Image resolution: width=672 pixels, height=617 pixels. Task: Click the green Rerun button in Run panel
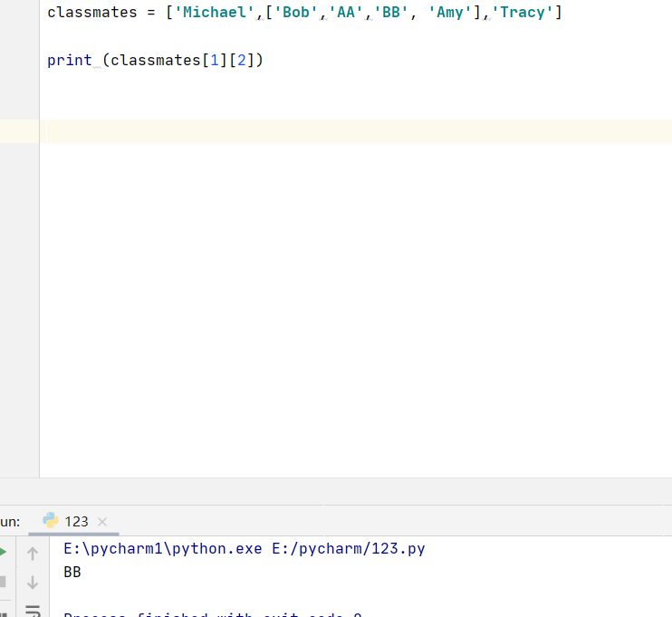[x=3, y=552]
